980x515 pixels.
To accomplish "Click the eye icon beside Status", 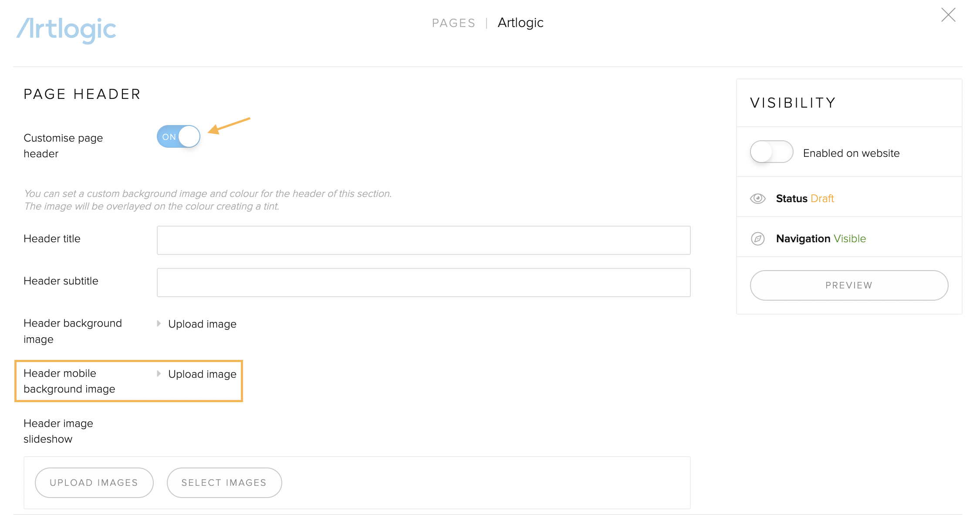I will [x=758, y=199].
